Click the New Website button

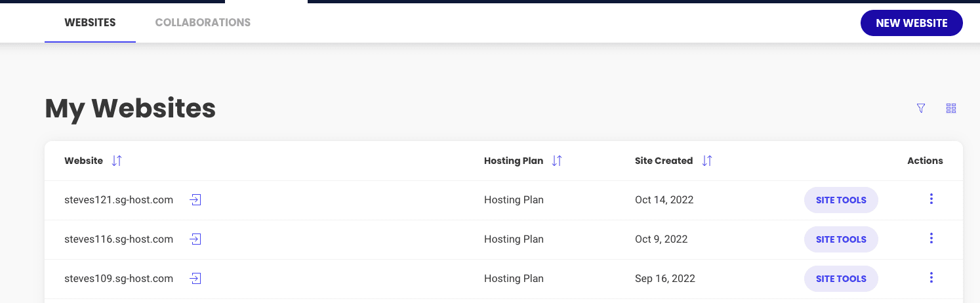912,23
